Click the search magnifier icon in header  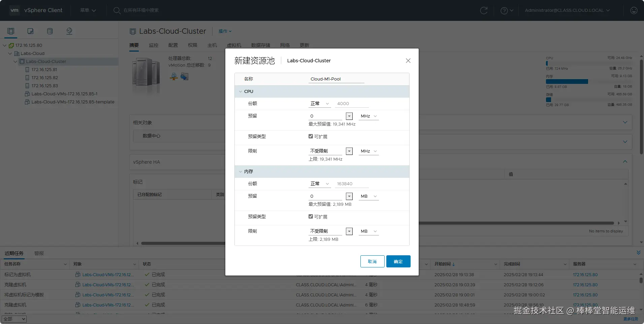pos(117,10)
